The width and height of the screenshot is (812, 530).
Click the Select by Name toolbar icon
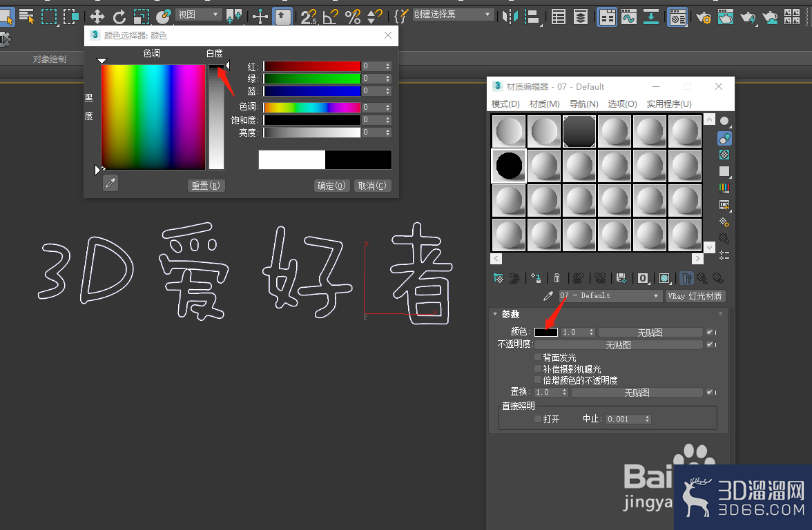coord(26,17)
